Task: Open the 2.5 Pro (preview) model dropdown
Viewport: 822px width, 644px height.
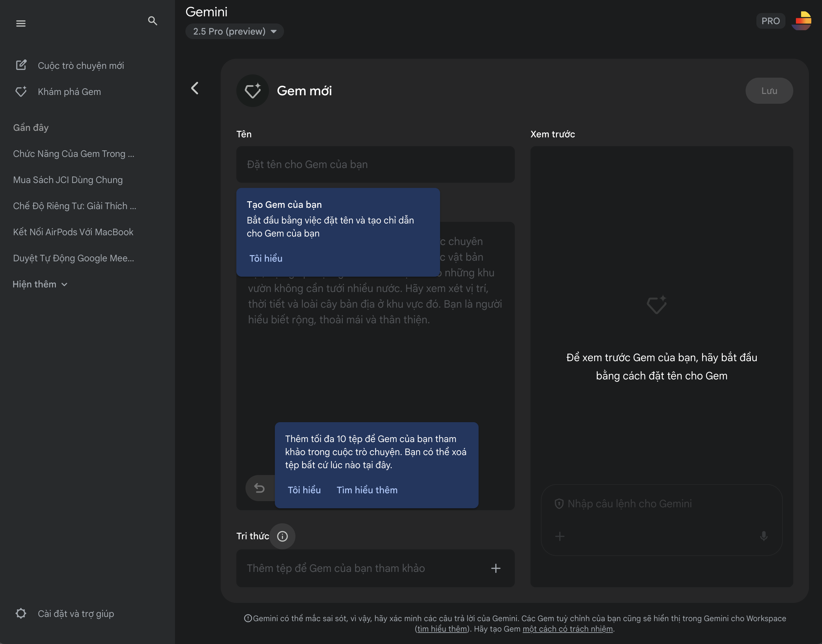Action: [x=234, y=31]
